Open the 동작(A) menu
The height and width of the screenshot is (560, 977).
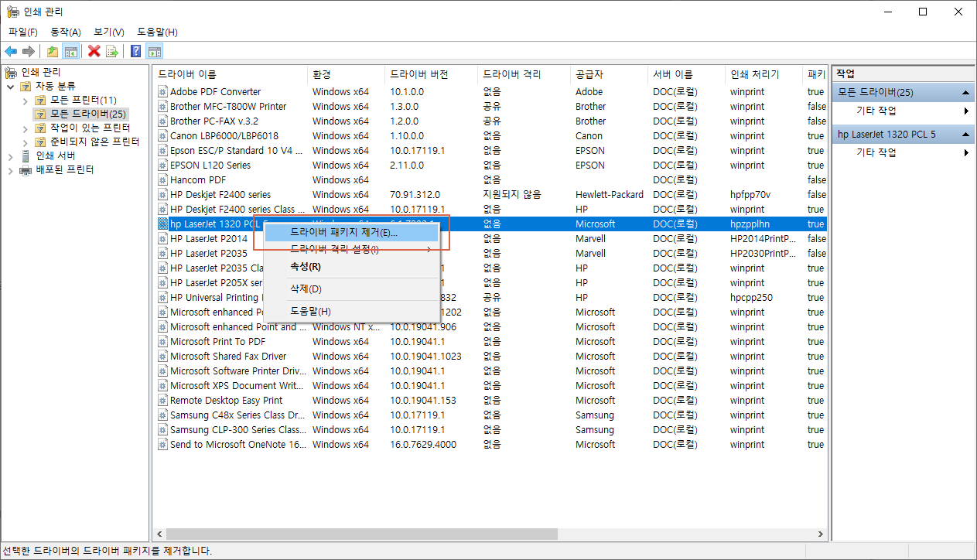[x=66, y=32]
